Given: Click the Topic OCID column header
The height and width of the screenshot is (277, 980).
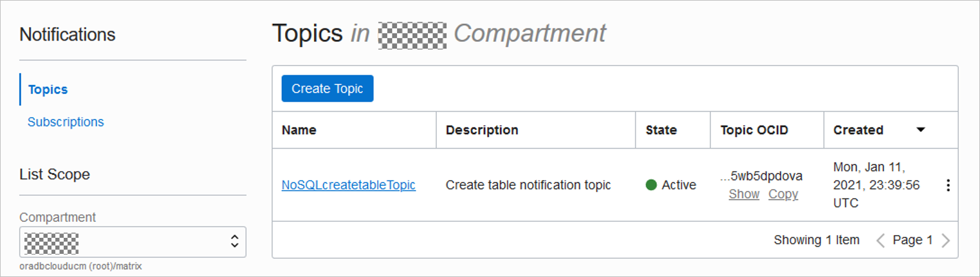Looking at the screenshot, I should 754,130.
